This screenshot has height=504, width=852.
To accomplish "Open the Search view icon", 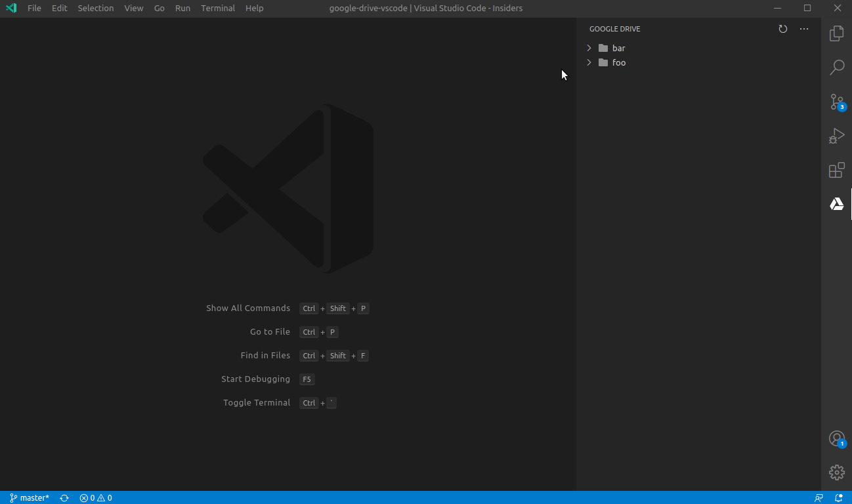I will 836,68.
